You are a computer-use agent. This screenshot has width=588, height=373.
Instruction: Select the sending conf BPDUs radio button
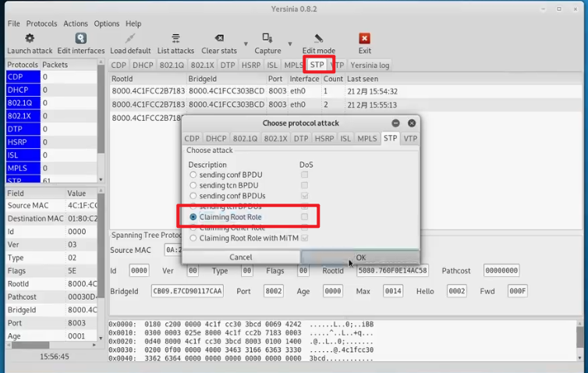pyautogui.click(x=193, y=196)
